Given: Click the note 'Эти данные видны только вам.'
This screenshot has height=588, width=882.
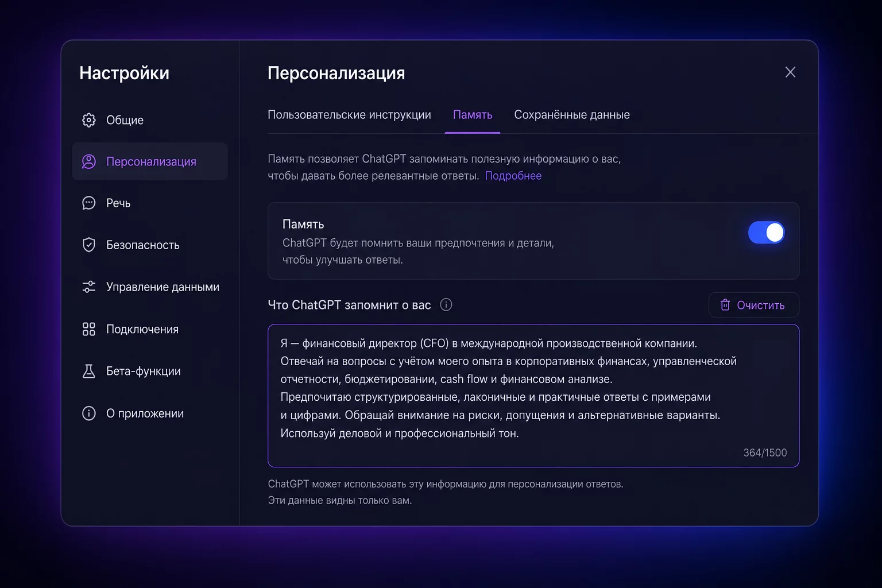Looking at the screenshot, I should (340, 500).
